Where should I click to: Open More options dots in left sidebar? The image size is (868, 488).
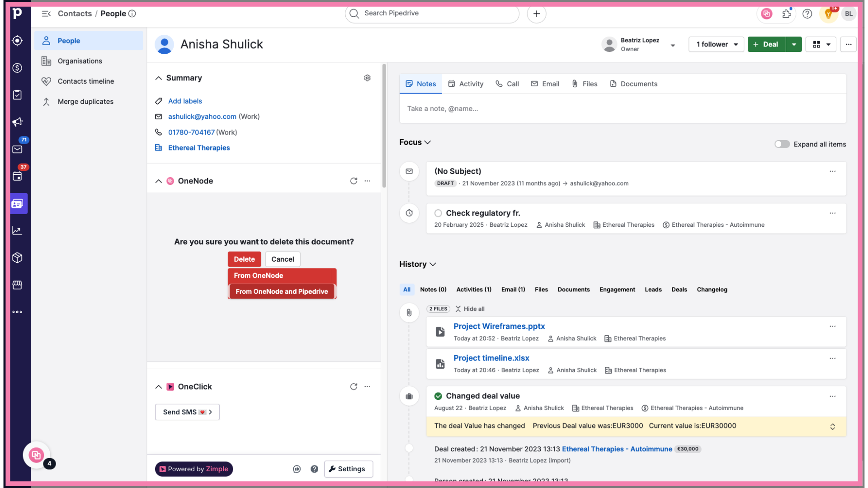(17, 312)
